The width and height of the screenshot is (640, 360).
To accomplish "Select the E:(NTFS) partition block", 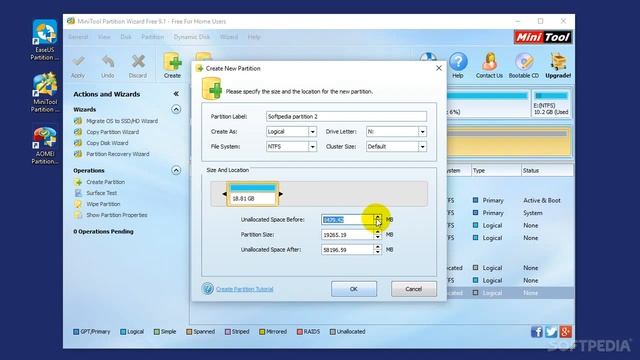I will click(x=551, y=104).
